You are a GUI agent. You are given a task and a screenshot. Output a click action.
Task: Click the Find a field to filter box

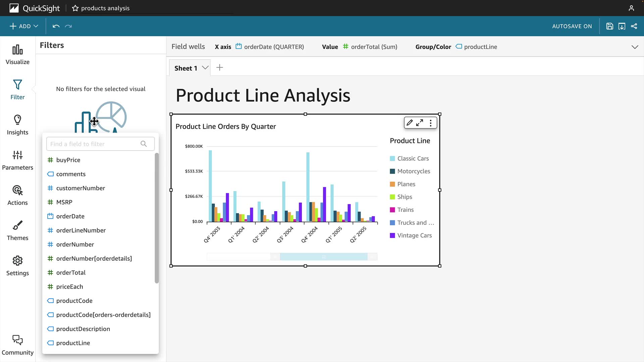[96, 144]
